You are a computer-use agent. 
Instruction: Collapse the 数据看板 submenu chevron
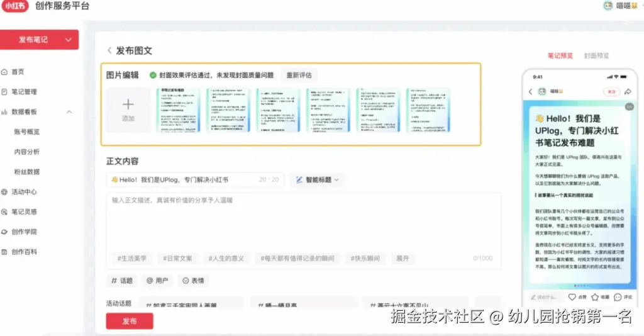pos(69,112)
